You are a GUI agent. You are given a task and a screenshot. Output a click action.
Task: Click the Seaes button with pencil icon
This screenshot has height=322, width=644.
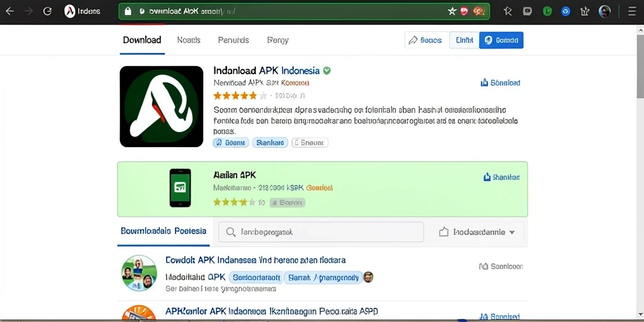[426, 40]
